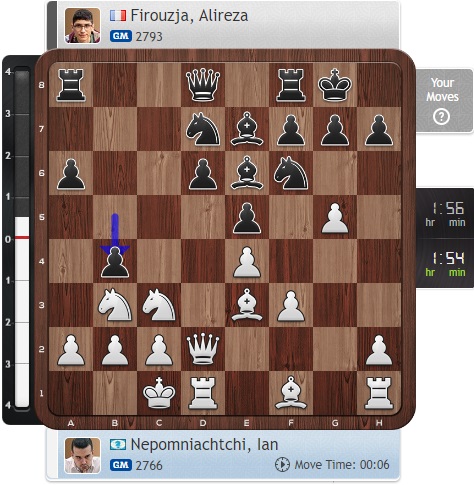Open the Your Moves help button
Image resolution: width=474 pixels, height=485 pixels.
(x=444, y=101)
